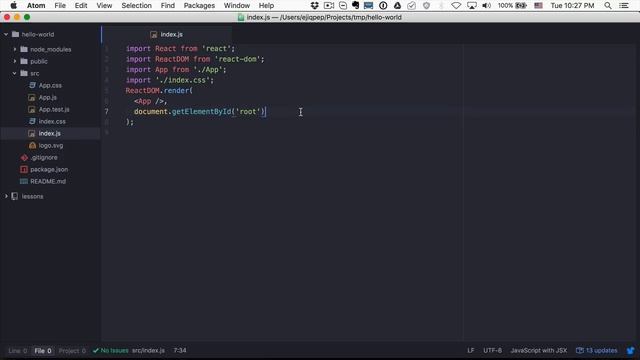Screen dimensions: 640x360
Task: Change the LF line ending selector
Action: (x=471, y=351)
